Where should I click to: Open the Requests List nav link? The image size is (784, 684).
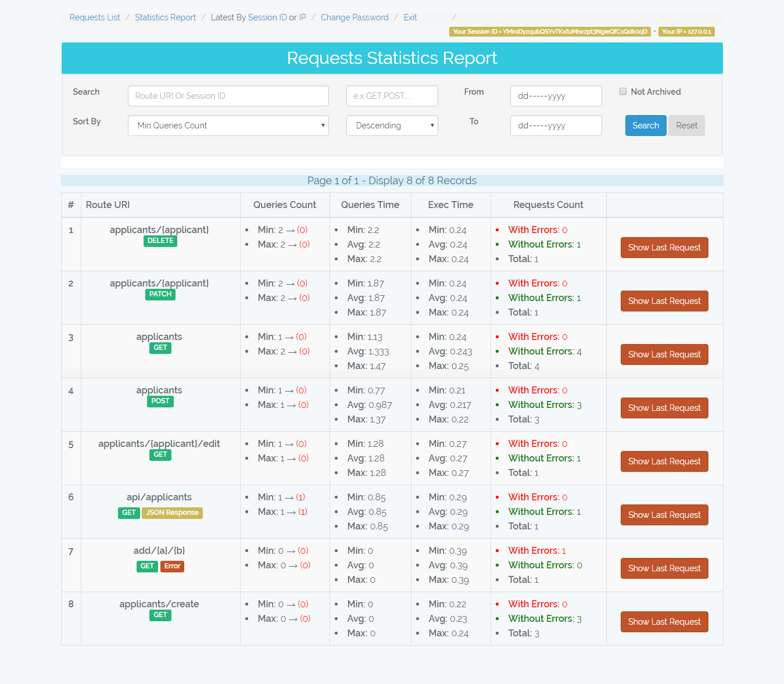point(95,17)
